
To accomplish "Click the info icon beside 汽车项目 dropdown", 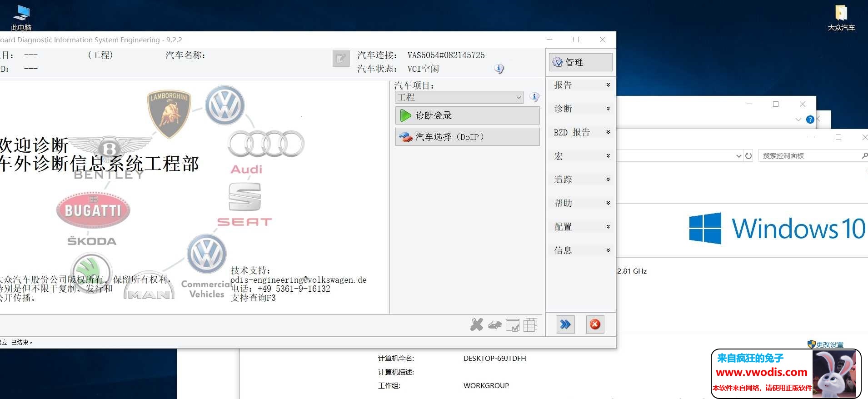I will (534, 97).
